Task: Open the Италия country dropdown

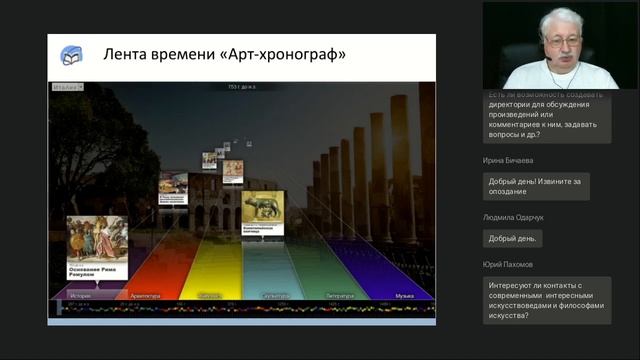Action: 68,87
